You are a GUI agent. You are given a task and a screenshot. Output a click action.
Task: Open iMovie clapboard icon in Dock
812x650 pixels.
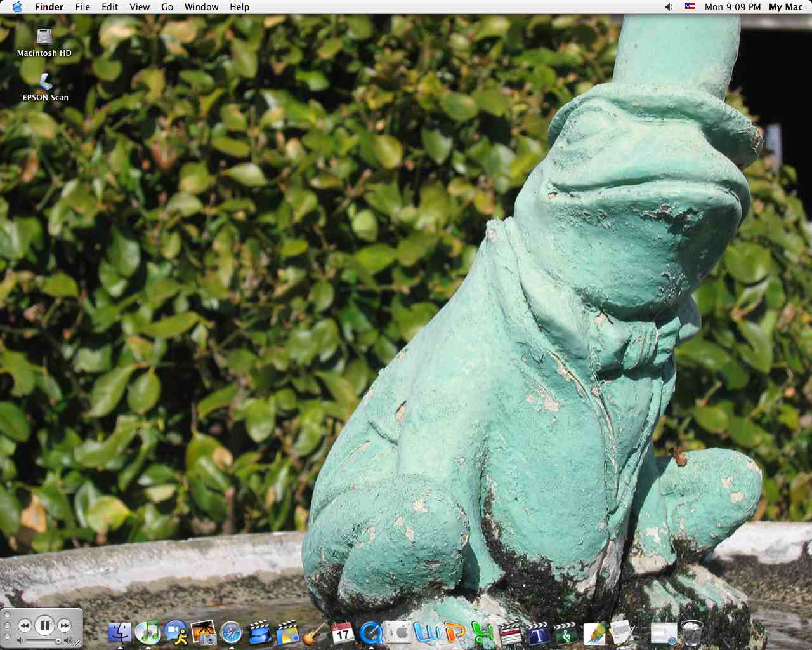[x=259, y=632]
